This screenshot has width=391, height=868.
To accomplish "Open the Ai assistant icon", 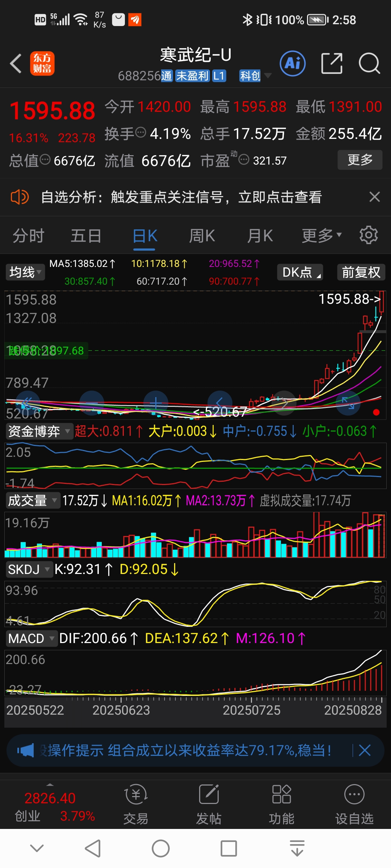I will 293,64.
